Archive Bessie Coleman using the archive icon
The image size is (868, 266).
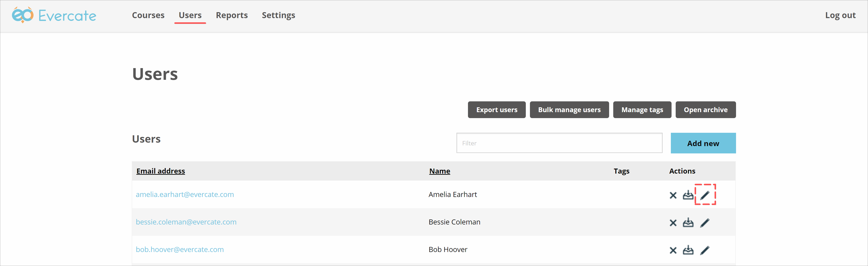tap(688, 223)
